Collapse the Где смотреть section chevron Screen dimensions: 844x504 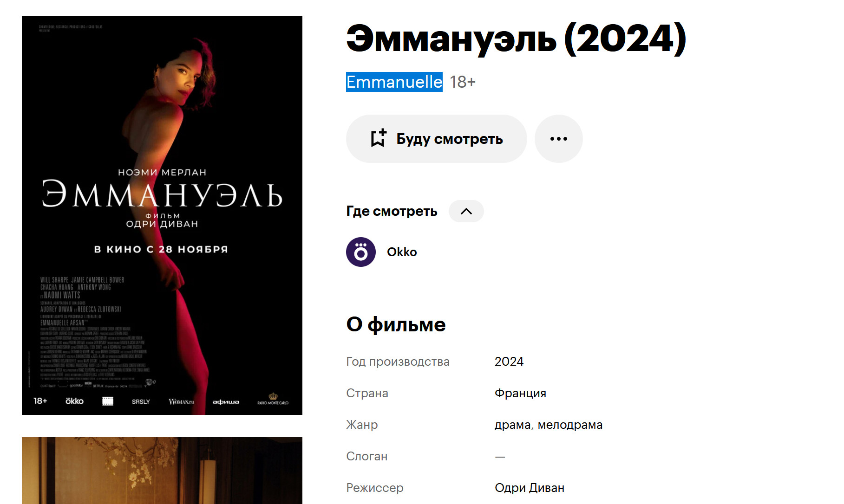(x=466, y=211)
